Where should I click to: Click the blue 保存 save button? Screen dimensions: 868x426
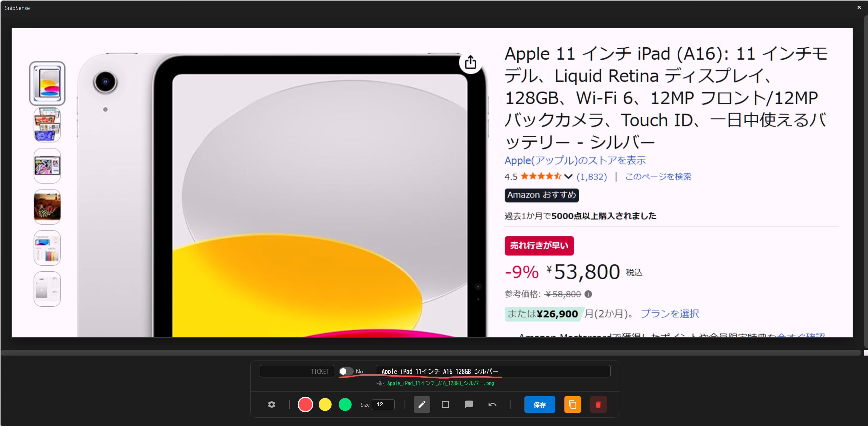tap(540, 404)
